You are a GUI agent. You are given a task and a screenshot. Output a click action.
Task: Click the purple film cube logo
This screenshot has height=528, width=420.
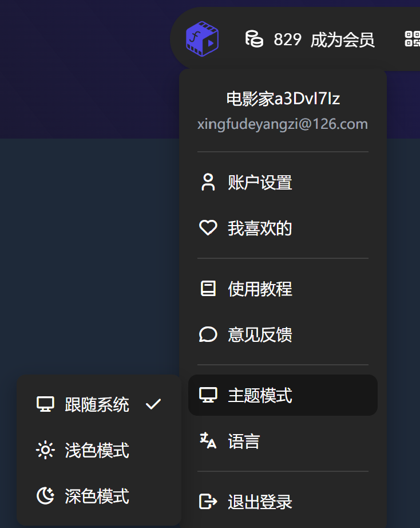coord(202,39)
